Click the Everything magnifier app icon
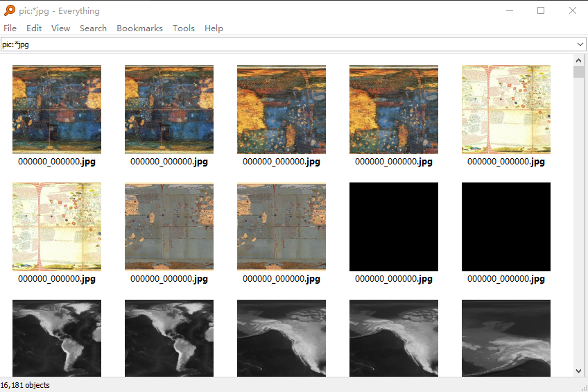Image resolution: width=588 pixels, height=392 pixels. click(10, 10)
